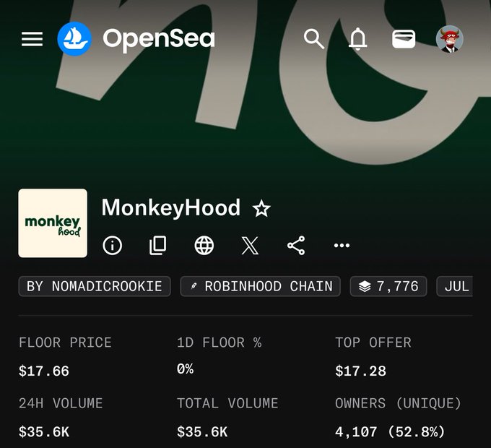This screenshot has width=491, height=448.
Task: Click the 24H VOLUME label
Action: pos(61,403)
